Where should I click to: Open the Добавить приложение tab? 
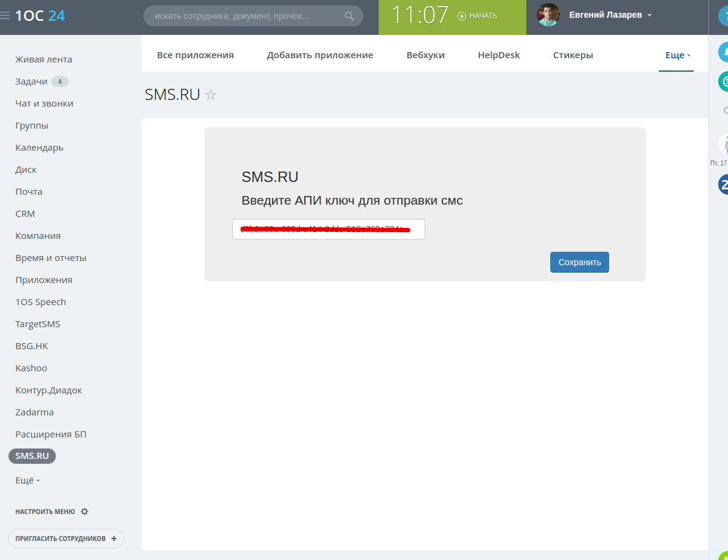320,55
